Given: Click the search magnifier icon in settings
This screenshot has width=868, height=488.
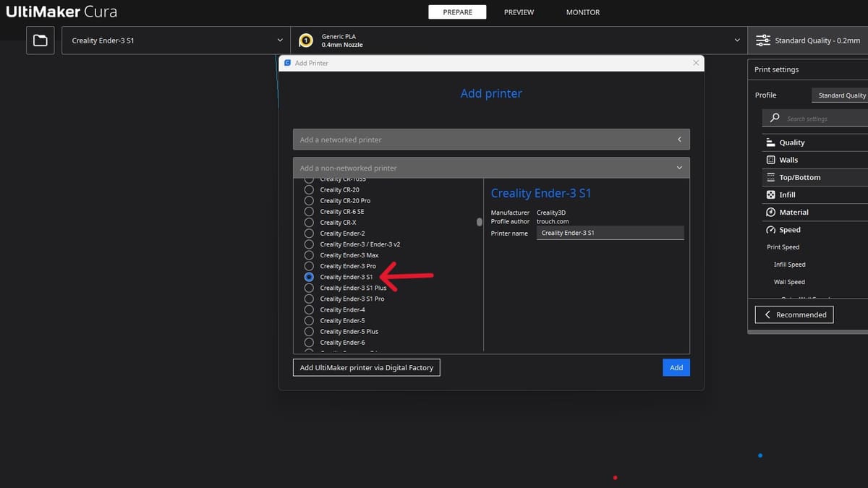Looking at the screenshot, I should (775, 118).
